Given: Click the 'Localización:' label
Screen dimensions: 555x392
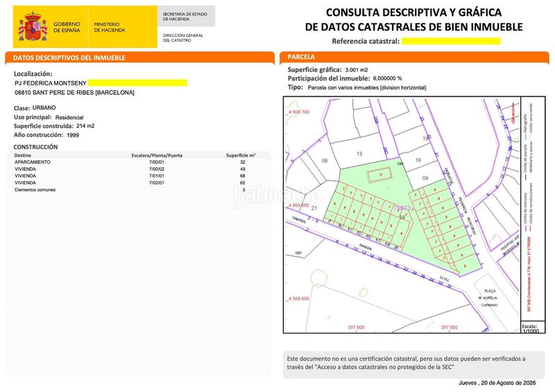Looking at the screenshot, I should [33, 74].
